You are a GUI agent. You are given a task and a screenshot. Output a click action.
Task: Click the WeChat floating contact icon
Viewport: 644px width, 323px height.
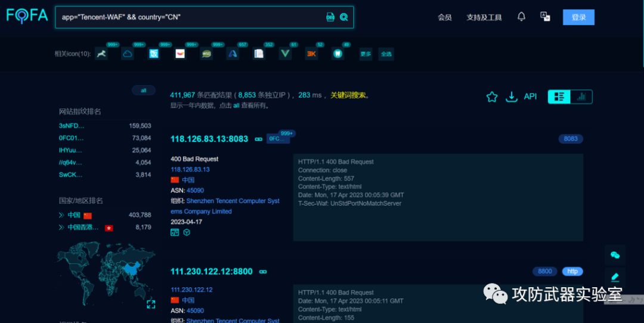615,255
